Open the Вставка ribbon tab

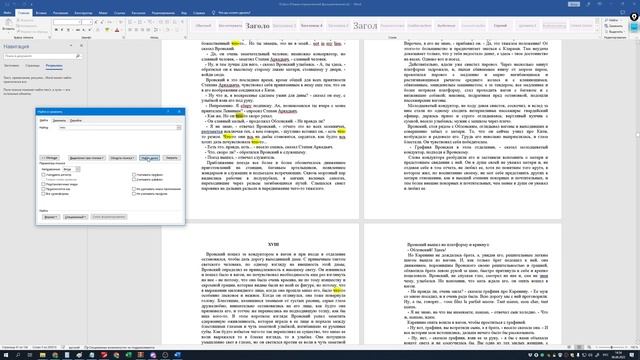coord(41,13)
